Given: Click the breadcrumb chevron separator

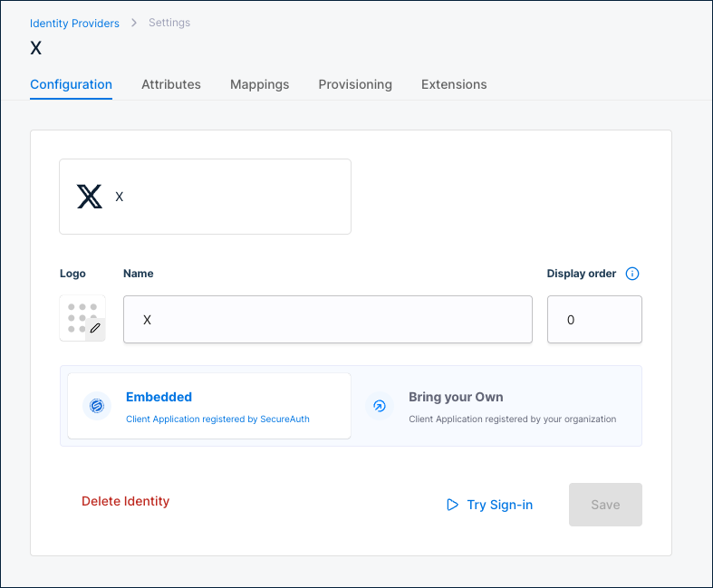Looking at the screenshot, I should click(134, 23).
